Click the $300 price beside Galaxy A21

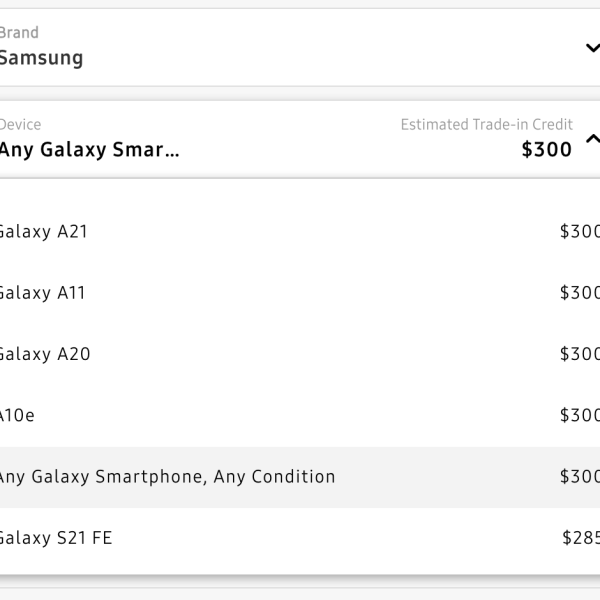tap(580, 232)
